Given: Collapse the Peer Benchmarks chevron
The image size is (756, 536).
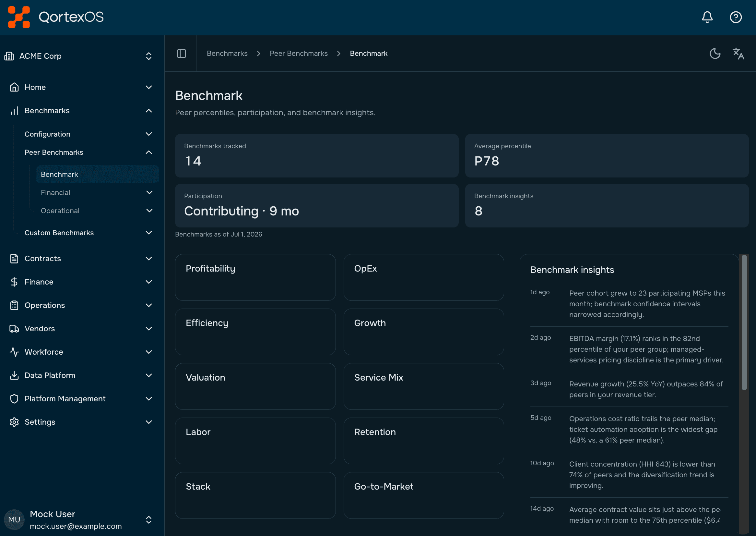Looking at the screenshot, I should click(x=149, y=152).
